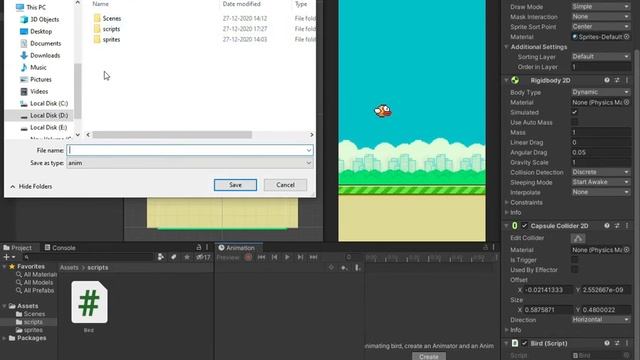Collapse the Assets tree group
This screenshot has width=640, height=360.
coord(4,306)
